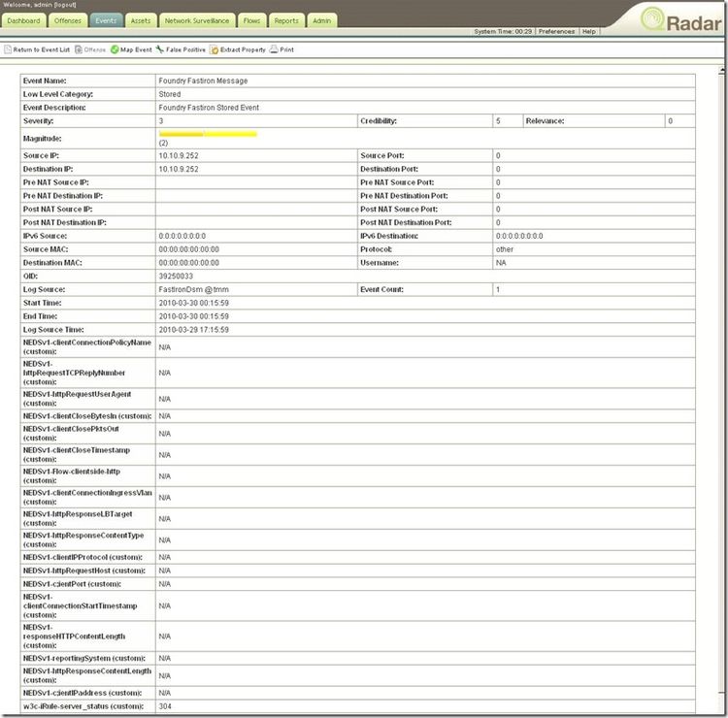728x718 pixels.
Task: Click the Return to Event List icon
Action: [8, 49]
